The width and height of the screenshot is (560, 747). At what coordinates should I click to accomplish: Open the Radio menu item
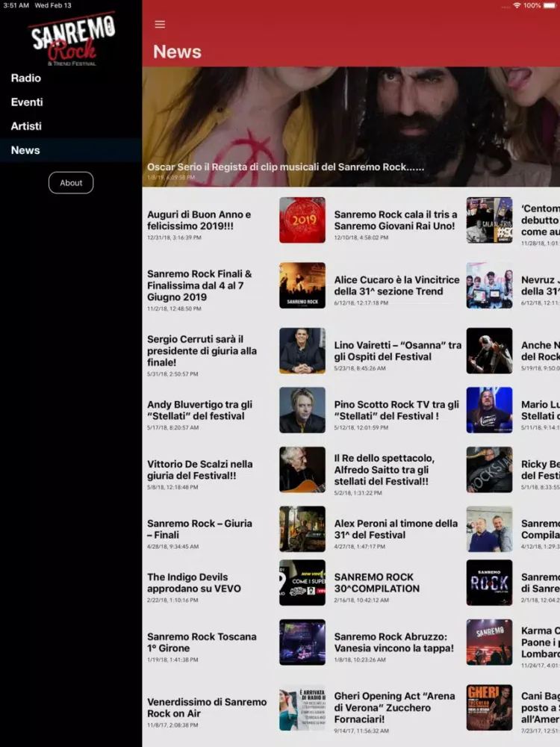pyautogui.click(x=26, y=78)
